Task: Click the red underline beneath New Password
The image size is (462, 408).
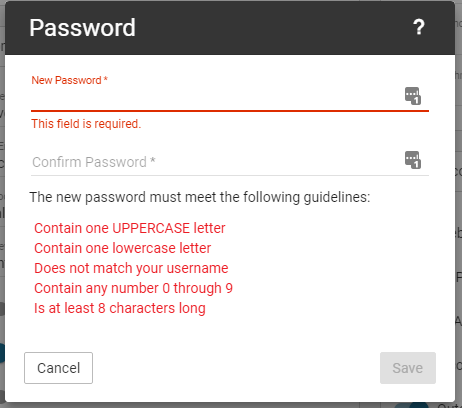Action: click(230, 110)
